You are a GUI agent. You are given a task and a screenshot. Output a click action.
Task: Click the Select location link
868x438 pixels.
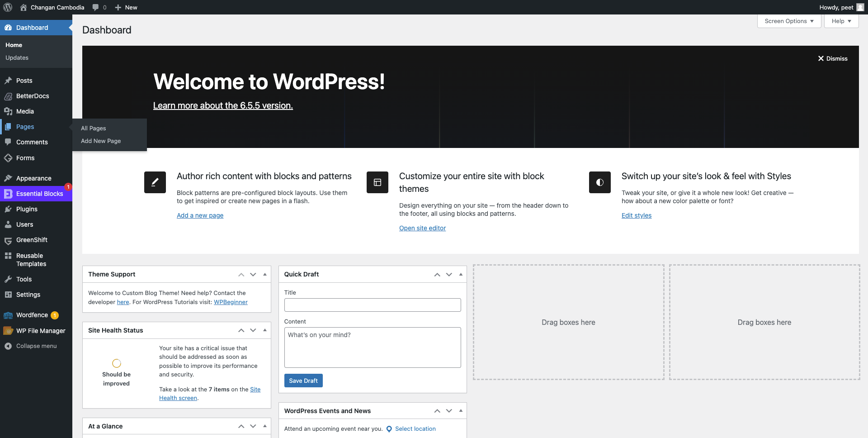(415, 429)
